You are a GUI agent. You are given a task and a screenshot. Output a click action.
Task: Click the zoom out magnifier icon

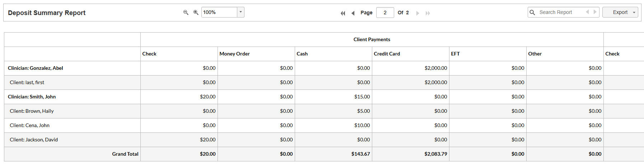[x=186, y=12]
